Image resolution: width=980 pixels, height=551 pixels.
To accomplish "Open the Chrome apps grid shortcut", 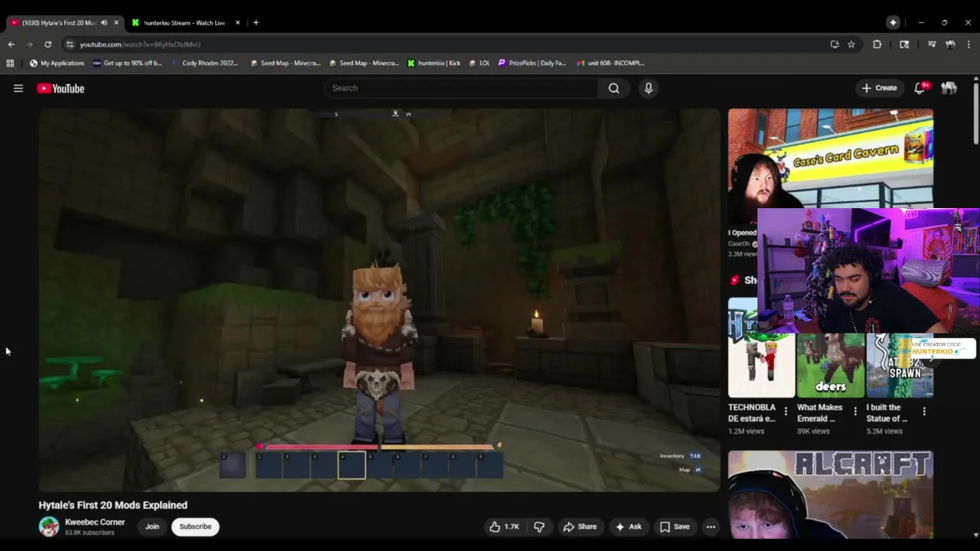I will (10, 64).
